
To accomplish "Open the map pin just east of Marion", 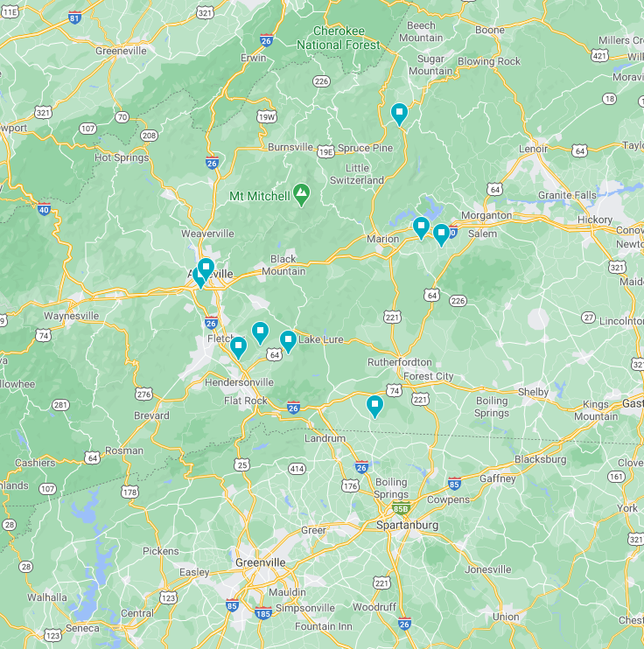I will point(421,228).
